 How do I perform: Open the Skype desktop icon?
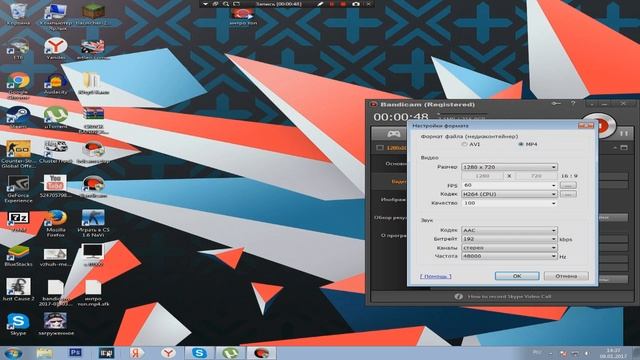click(18, 324)
